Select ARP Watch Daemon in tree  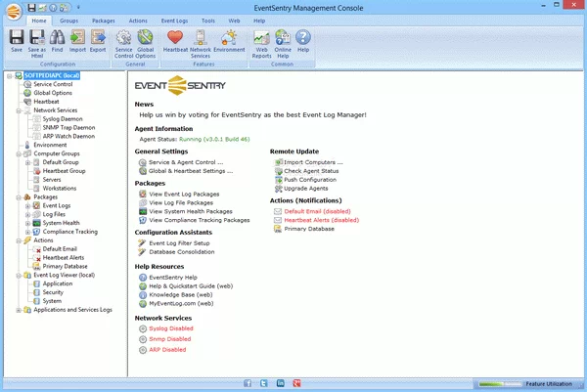pyautogui.click(x=68, y=136)
